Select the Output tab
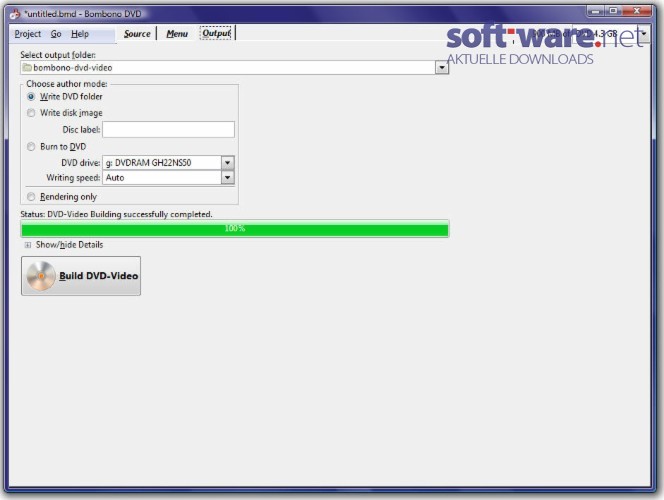This screenshot has width=664, height=500. pos(216,33)
